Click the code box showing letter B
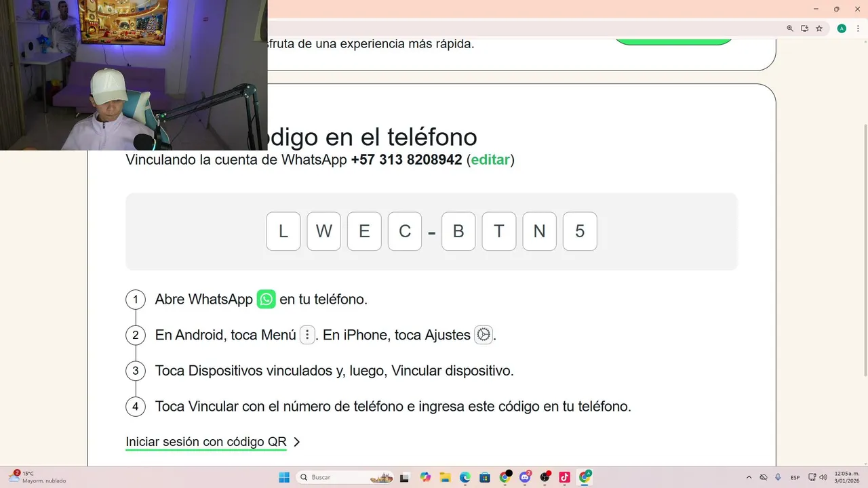The width and height of the screenshot is (868, 488). click(458, 231)
